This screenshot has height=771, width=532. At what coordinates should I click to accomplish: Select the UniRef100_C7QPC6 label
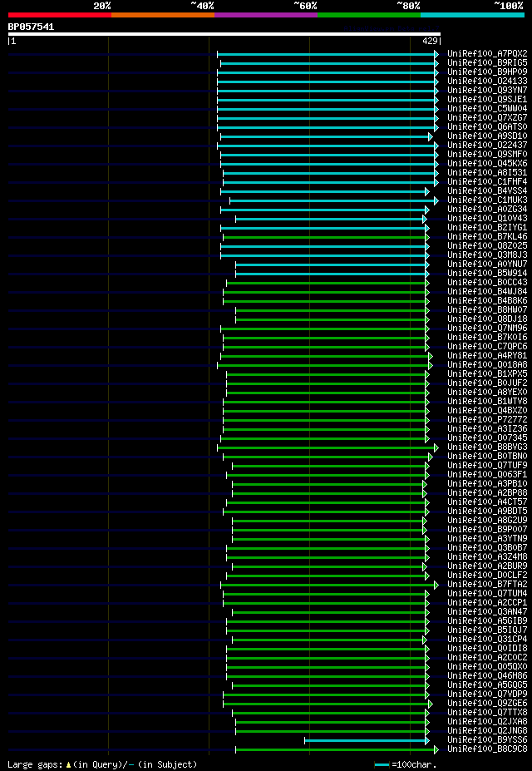point(487,347)
